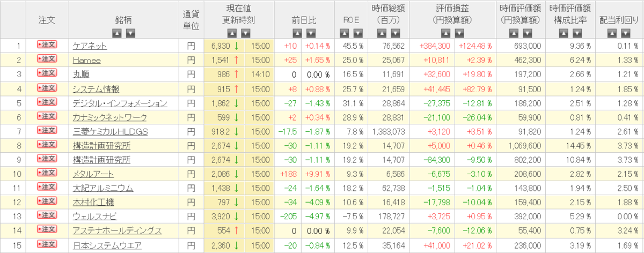Click 注文 in row 8 構造計画研究所
Screen dimensions: 644x253
click(x=47, y=144)
